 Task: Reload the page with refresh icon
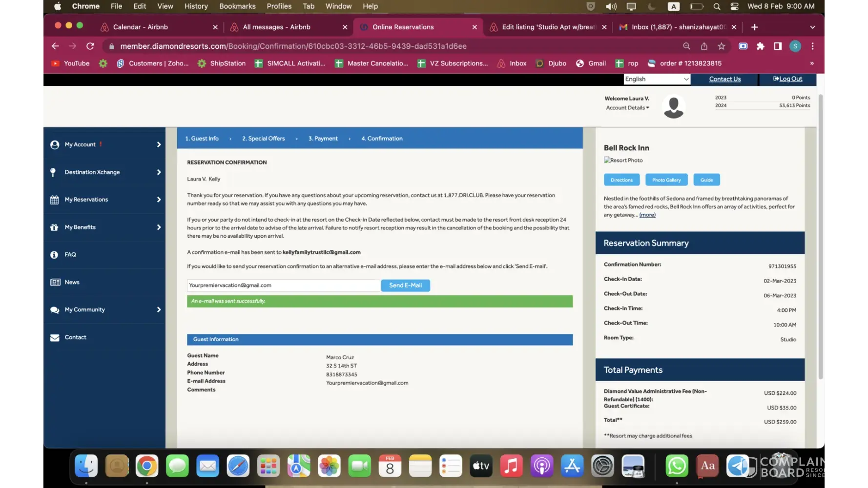(x=90, y=46)
